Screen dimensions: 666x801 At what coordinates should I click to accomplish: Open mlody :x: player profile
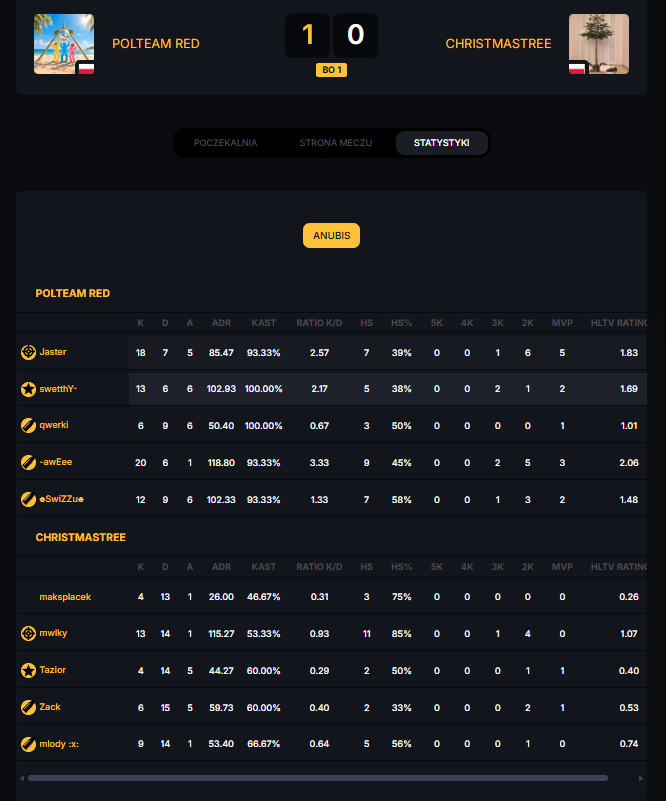(x=59, y=744)
